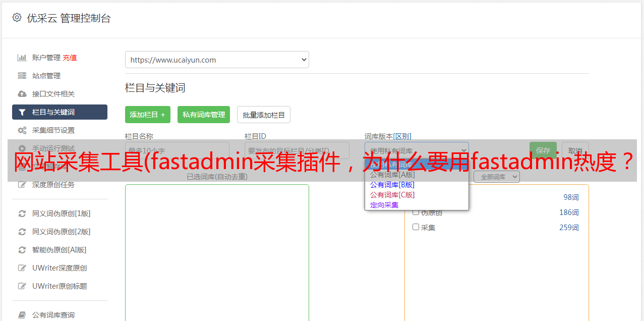Click the [区别] link beside 词库版本

[402, 136]
